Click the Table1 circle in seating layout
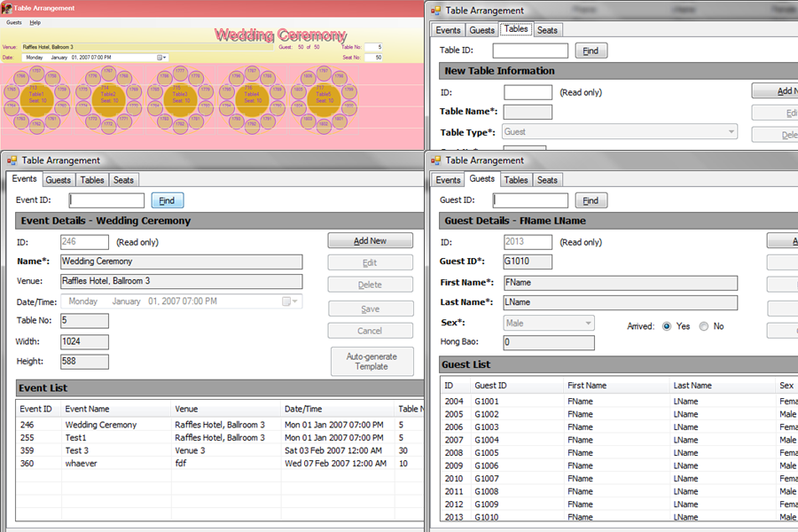Image resolution: width=798 pixels, height=532 pixels. [x=37, y=96]
